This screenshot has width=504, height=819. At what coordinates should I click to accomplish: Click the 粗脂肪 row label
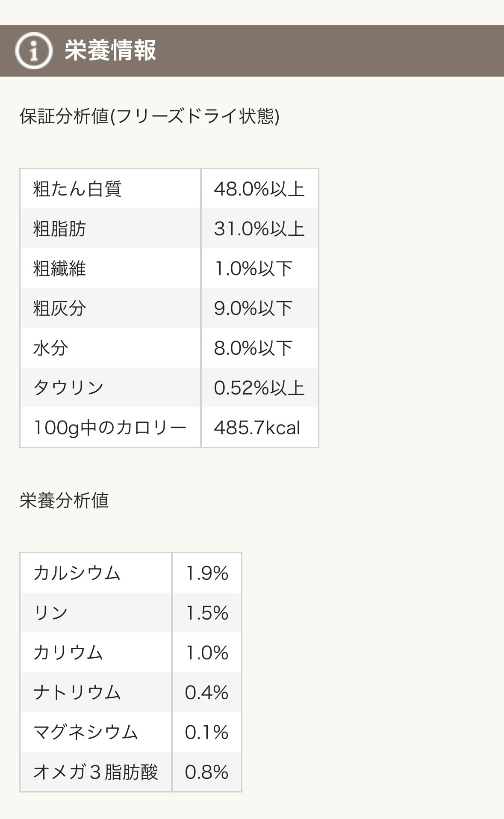59,228
